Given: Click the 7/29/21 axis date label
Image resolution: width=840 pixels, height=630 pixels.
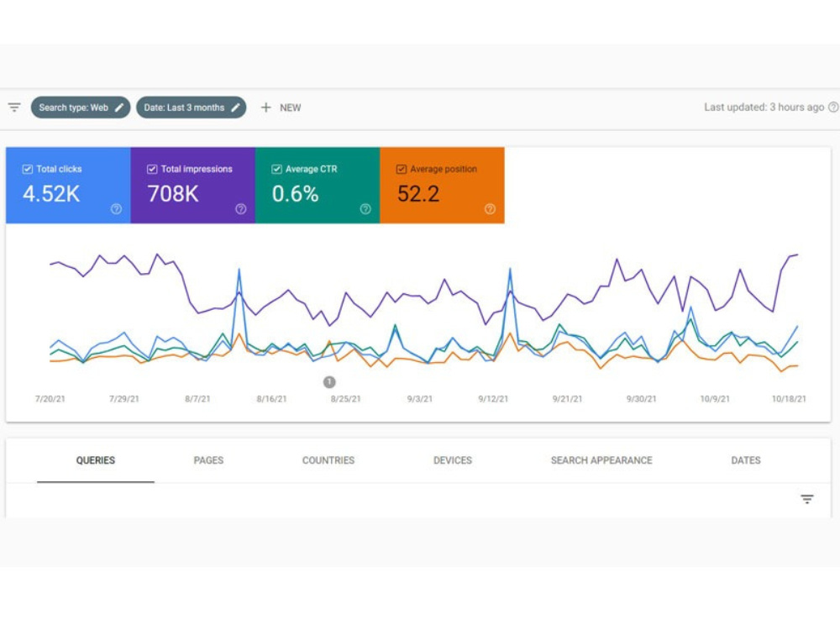Looking at the screenshot, I should 123,399.
